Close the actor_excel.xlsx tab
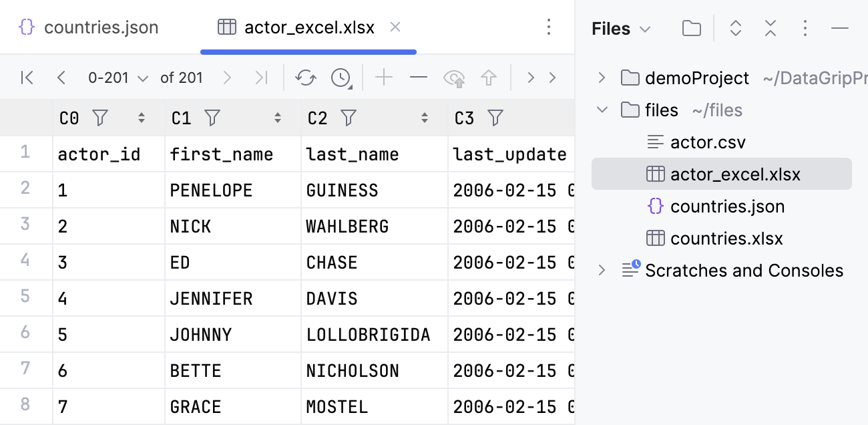 (x=395, y=27)
